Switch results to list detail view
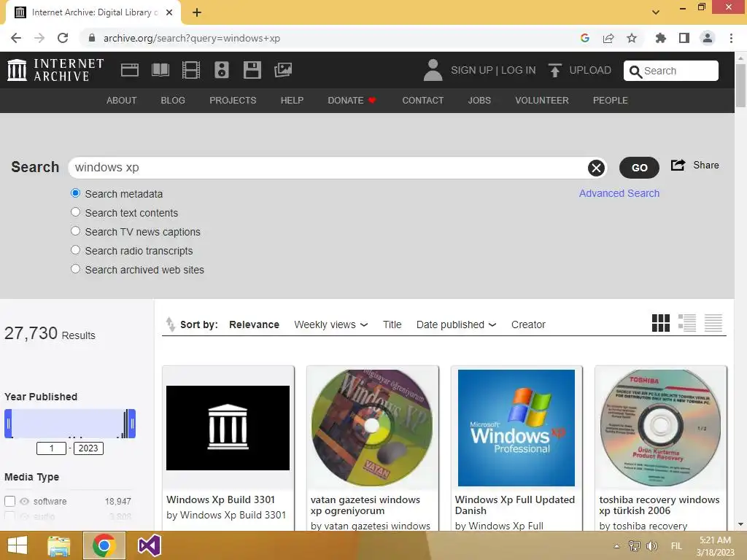Image resolution: width=747 pixels, height=560 pixels. click(687, 323)
